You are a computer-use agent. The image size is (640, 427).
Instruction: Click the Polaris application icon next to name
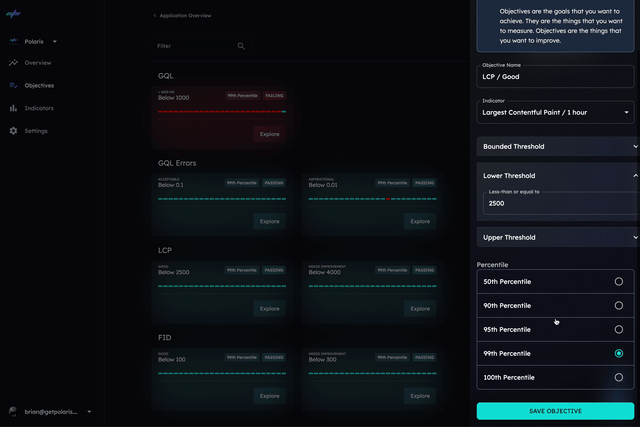13,42
